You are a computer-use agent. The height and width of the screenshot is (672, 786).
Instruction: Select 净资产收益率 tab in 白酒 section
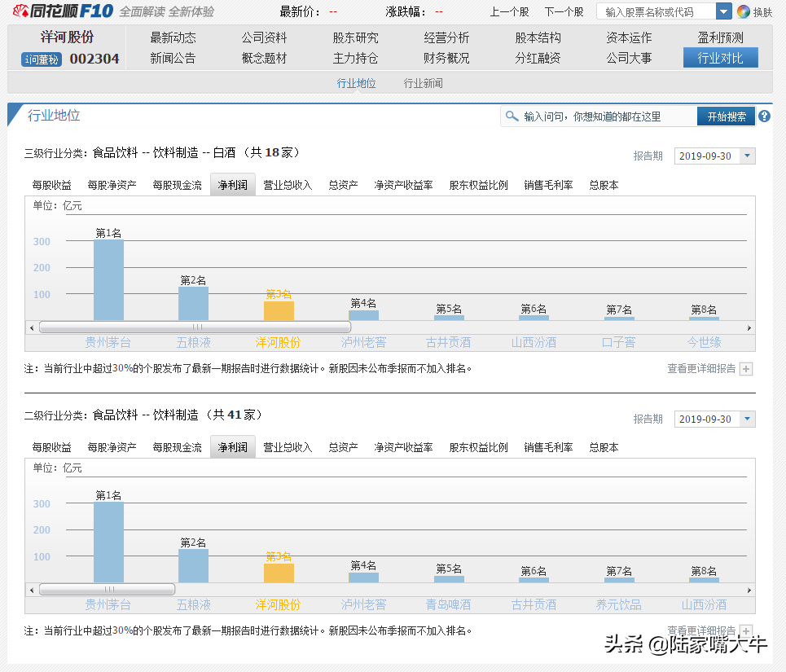tap(403, 185)
